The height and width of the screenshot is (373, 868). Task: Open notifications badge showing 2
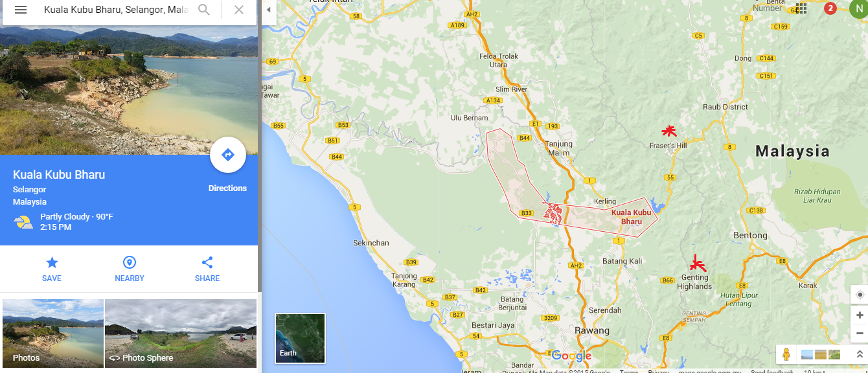[830, 8]
